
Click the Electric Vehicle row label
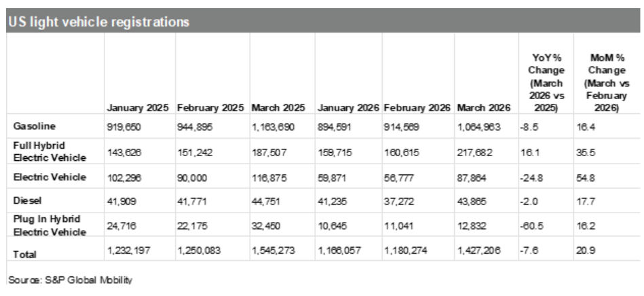pyautogui.click(x=50, y=177)
